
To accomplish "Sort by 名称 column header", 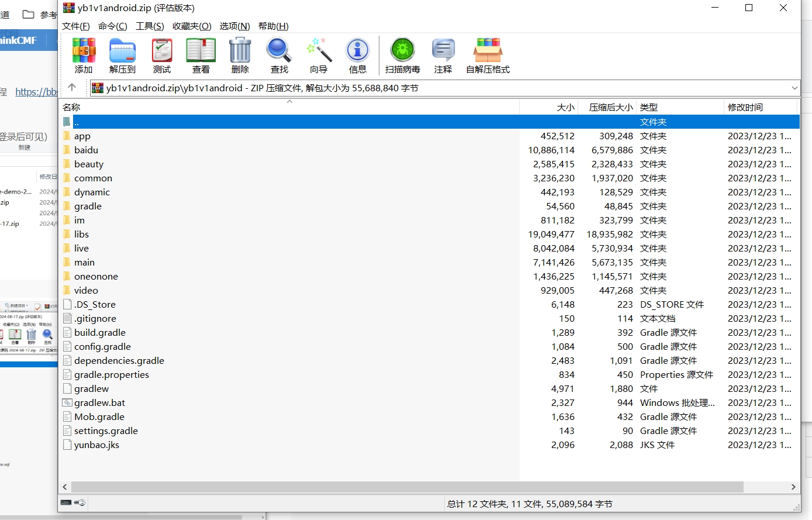I will tap(289, 107).
